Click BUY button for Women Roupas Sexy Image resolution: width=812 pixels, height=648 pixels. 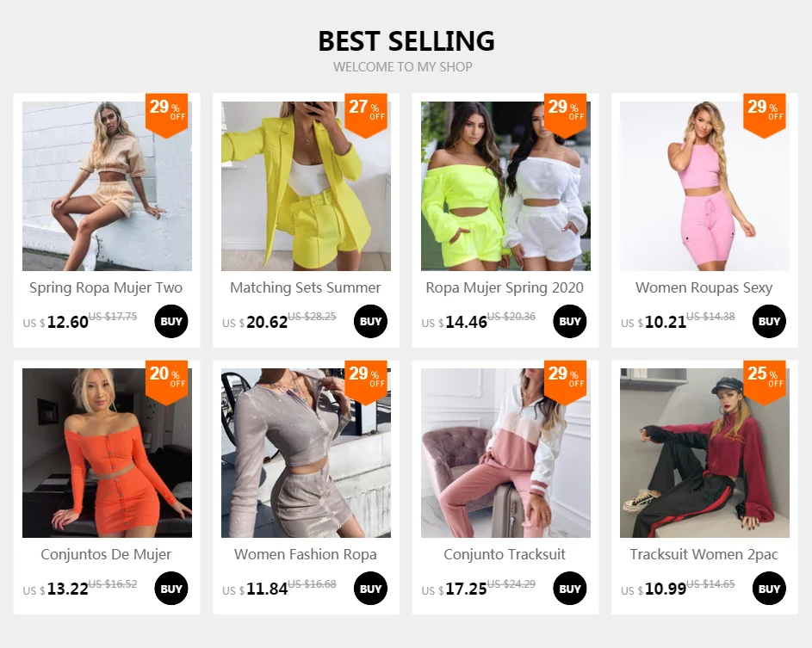(769, 321)
